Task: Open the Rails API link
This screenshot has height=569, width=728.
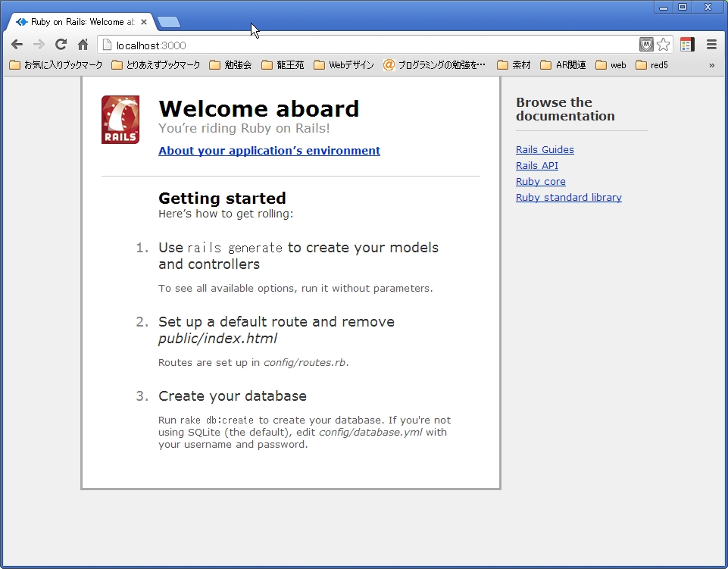Action: (536, 165)
